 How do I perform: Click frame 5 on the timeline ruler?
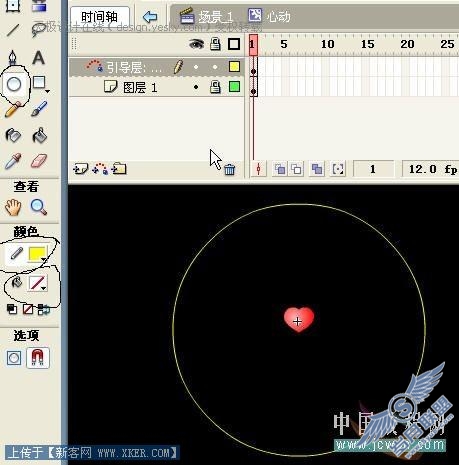point(284,44)
